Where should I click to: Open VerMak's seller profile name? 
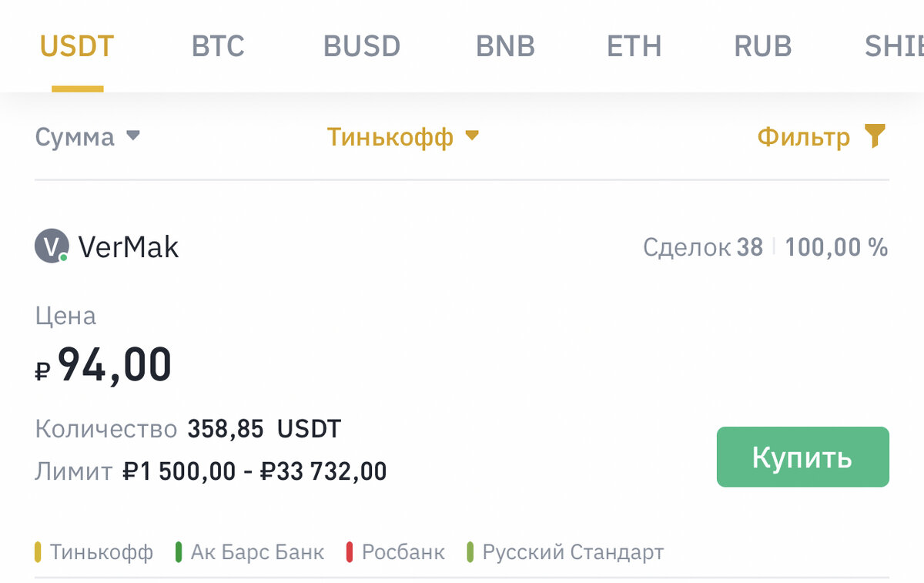tap(129, 246)
